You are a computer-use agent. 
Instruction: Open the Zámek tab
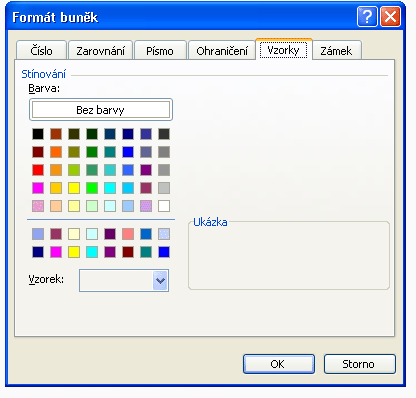pos(336,51)
